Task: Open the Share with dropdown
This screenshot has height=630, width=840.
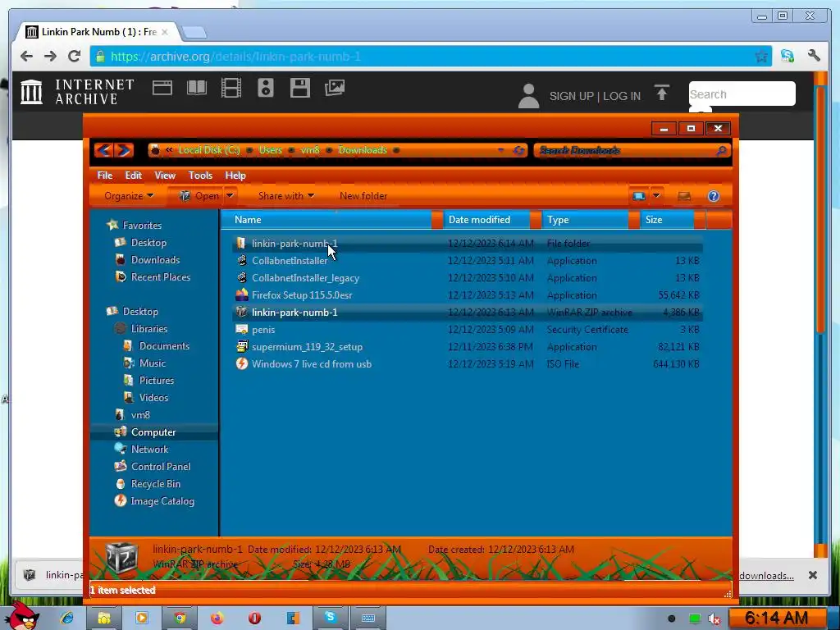Action: click(286, 196)
